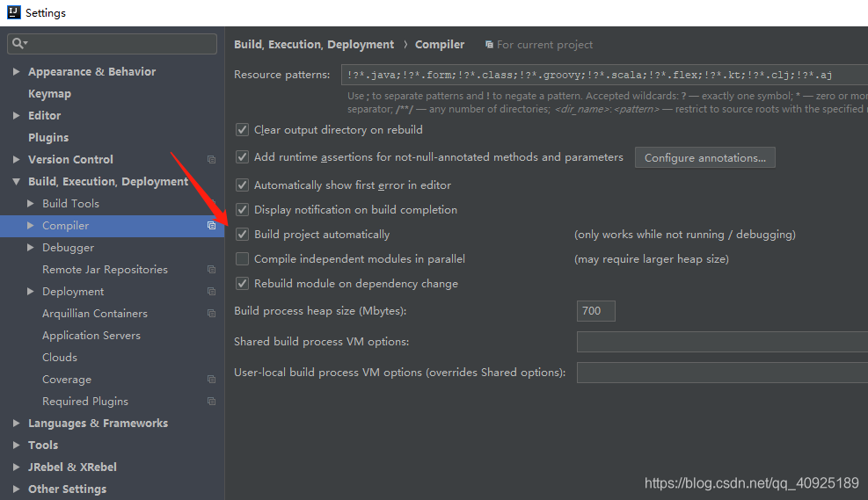Expand Other Settings node

pyautogui.click(x=16, y=489)
